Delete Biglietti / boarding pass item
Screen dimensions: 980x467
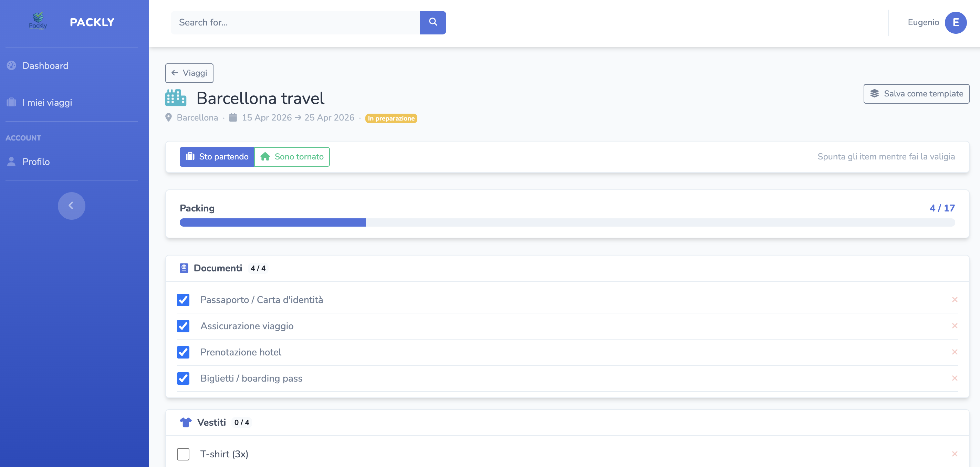[954, 378]
